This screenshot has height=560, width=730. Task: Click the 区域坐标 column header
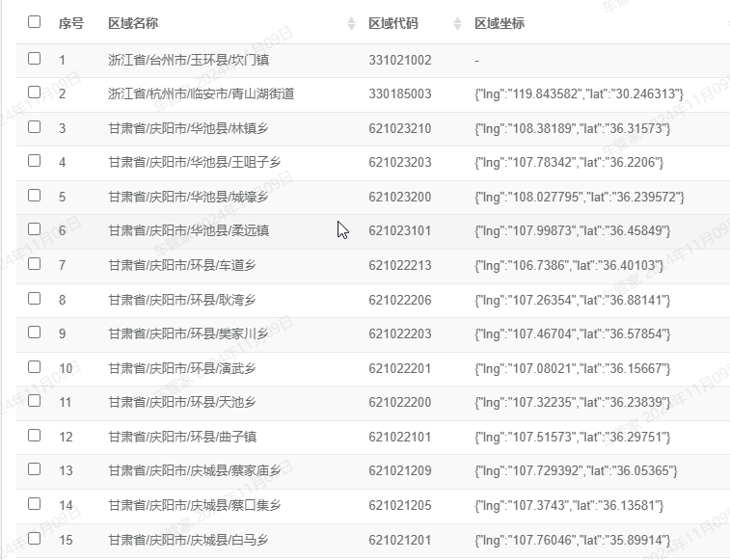pyautogui.click(x=500, y=23)
